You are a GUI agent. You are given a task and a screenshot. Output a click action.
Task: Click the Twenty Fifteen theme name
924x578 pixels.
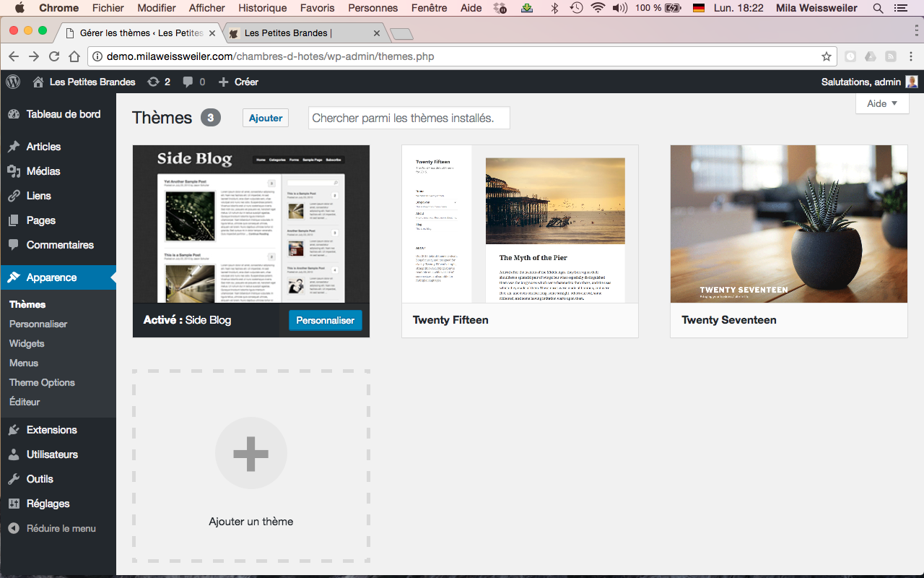(450, 320)
